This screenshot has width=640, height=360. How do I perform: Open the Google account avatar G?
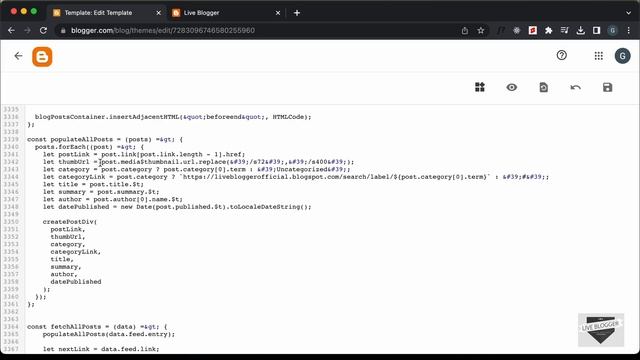click(x=622, y=56)
